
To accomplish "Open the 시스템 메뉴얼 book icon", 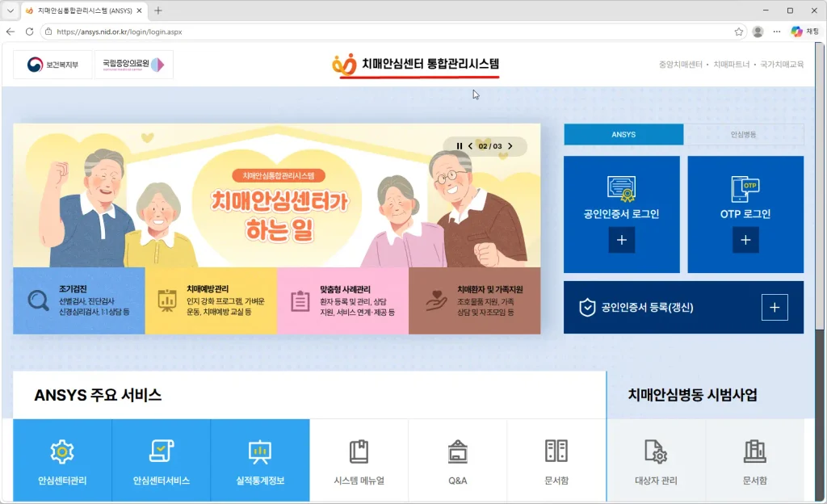I will (x=359, y=451).
